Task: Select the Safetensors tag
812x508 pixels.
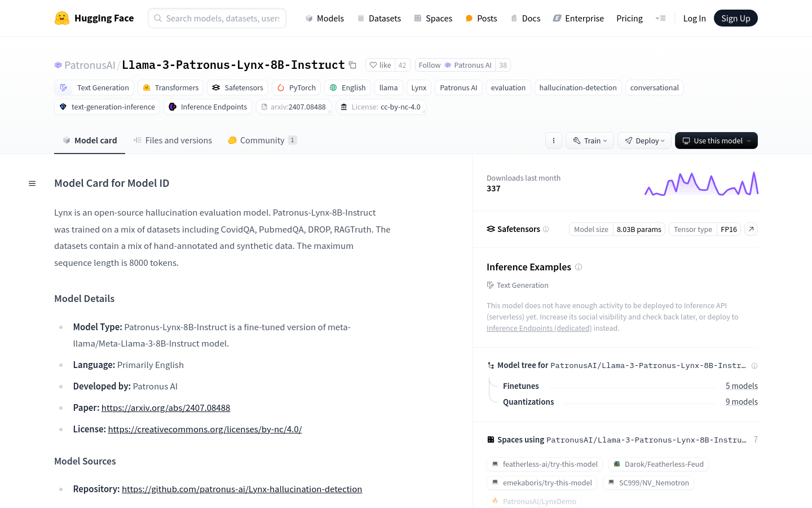Action: (x=237, y=87)
